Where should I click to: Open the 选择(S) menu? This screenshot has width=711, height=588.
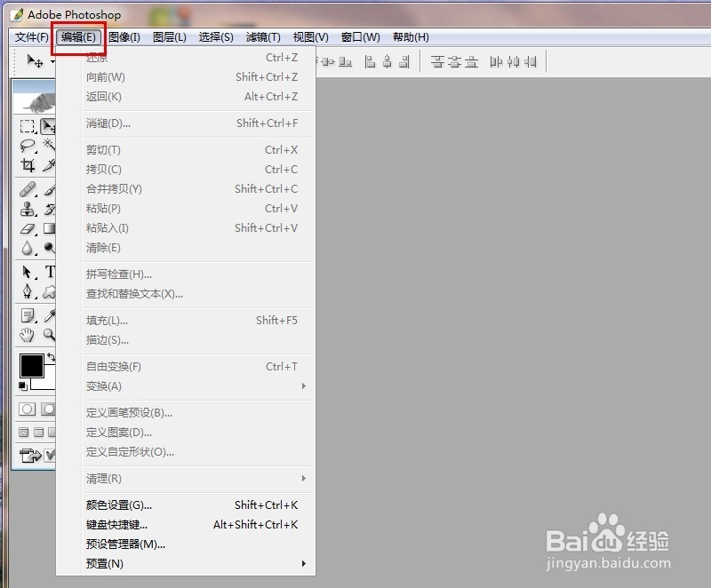click(x=216, y=37)
